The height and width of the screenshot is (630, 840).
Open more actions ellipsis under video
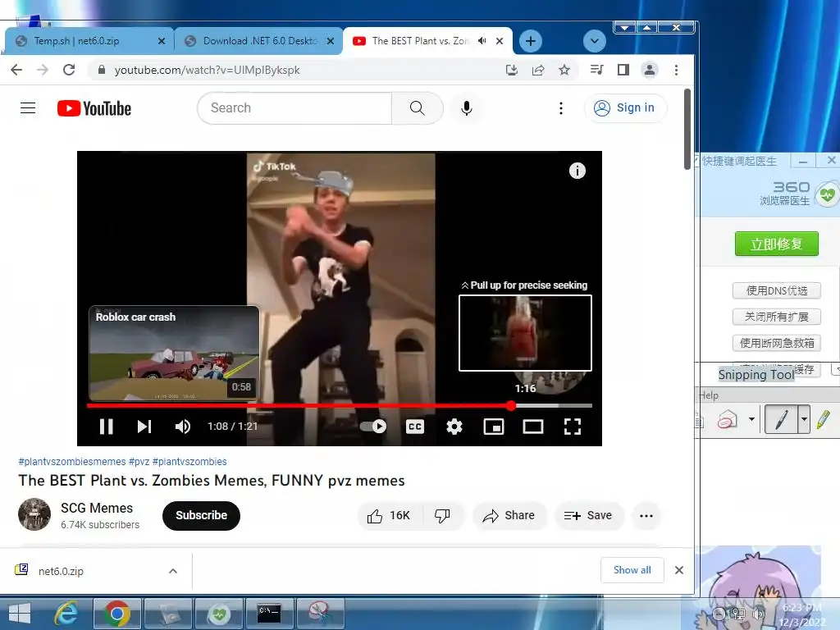646,515
